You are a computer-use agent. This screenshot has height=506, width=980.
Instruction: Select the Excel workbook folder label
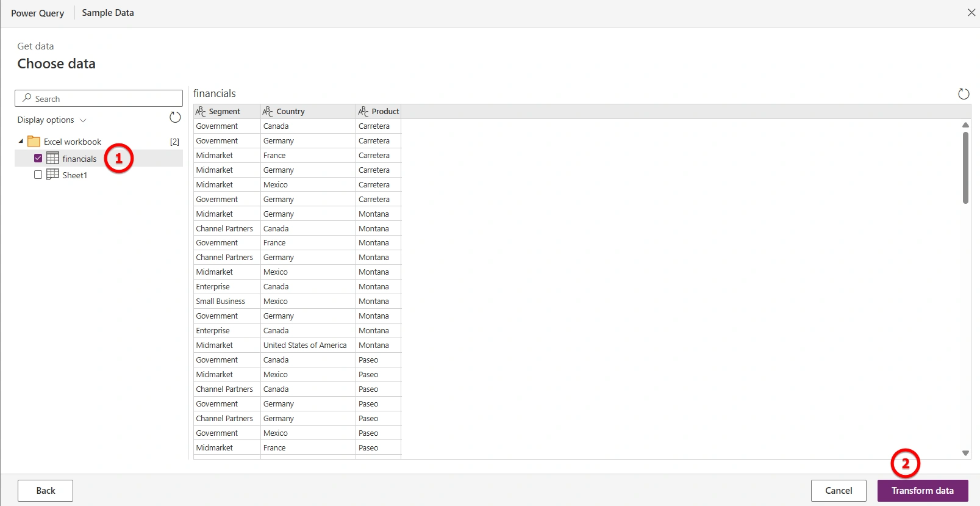[x=73, y=142]
